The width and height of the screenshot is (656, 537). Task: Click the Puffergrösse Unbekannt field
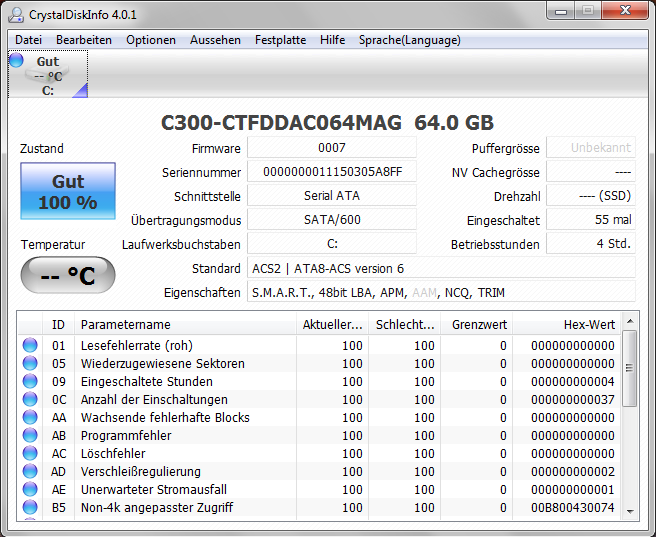tap(591, 148)
